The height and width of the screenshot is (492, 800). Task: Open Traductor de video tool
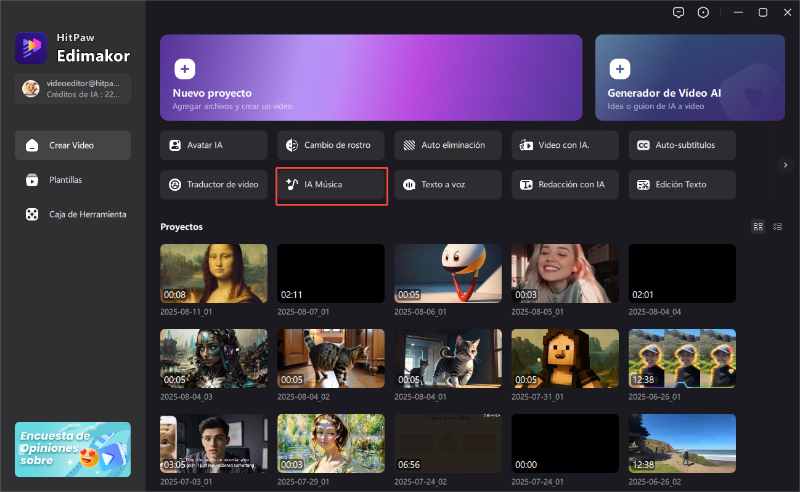click(214, 185)
